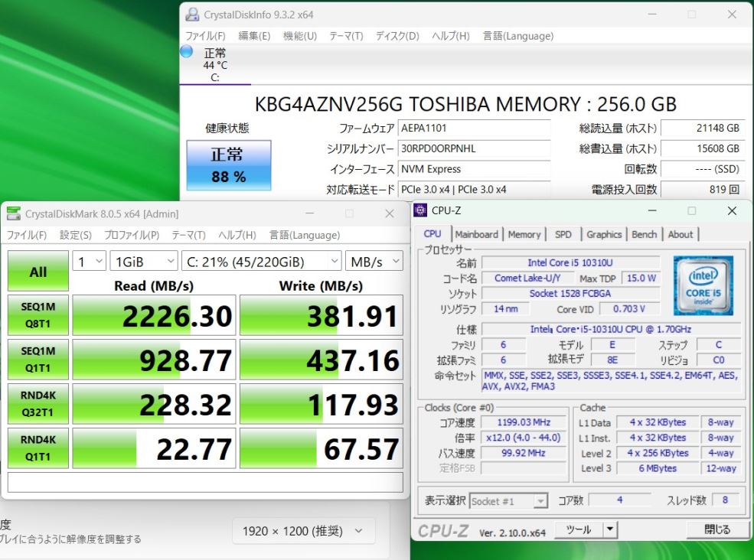
Task: Click the 正常 88% health status box
Action: (x=228, y=165)
